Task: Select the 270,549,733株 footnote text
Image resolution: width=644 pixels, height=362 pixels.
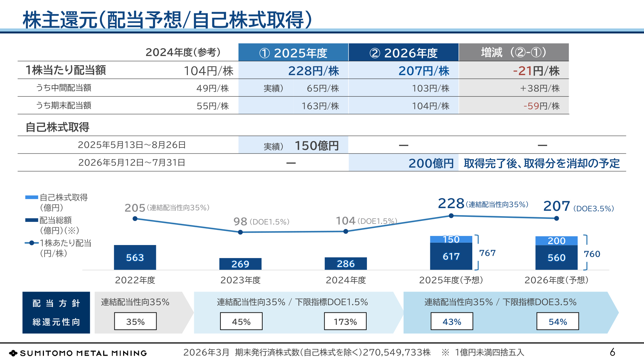Action: 397,352
